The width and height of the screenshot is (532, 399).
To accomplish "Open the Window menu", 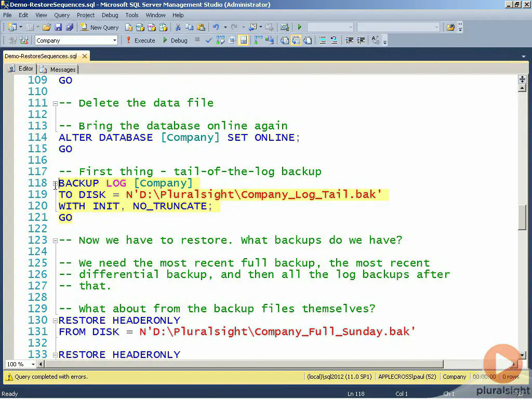I will click(x=155, y=15).
